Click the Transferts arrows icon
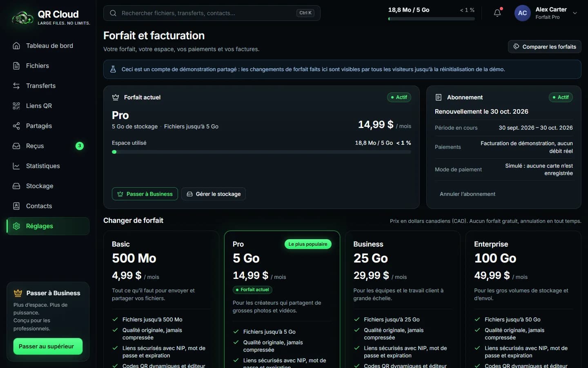The image size is (588, 368). pos(16,86)
